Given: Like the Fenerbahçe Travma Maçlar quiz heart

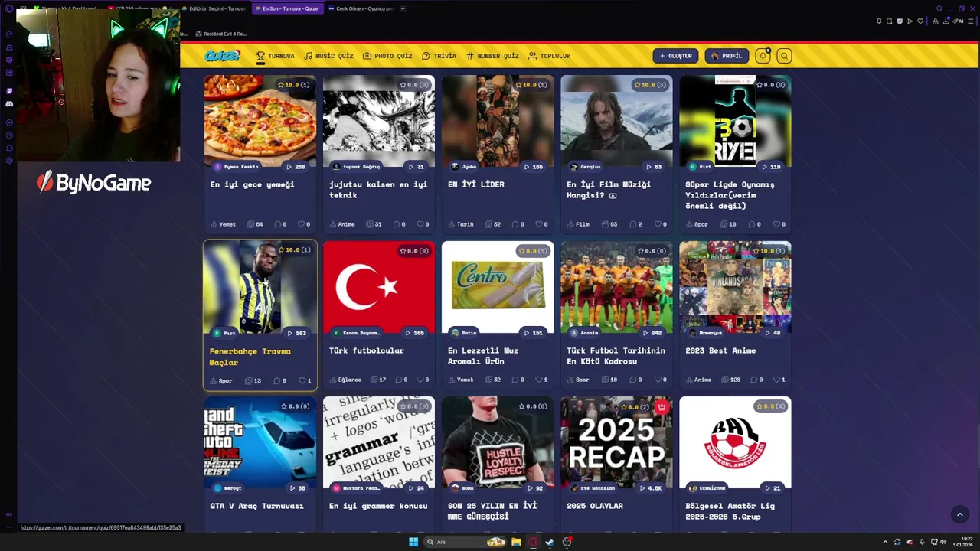Looking at the screenshot, I should coord(302,380).
